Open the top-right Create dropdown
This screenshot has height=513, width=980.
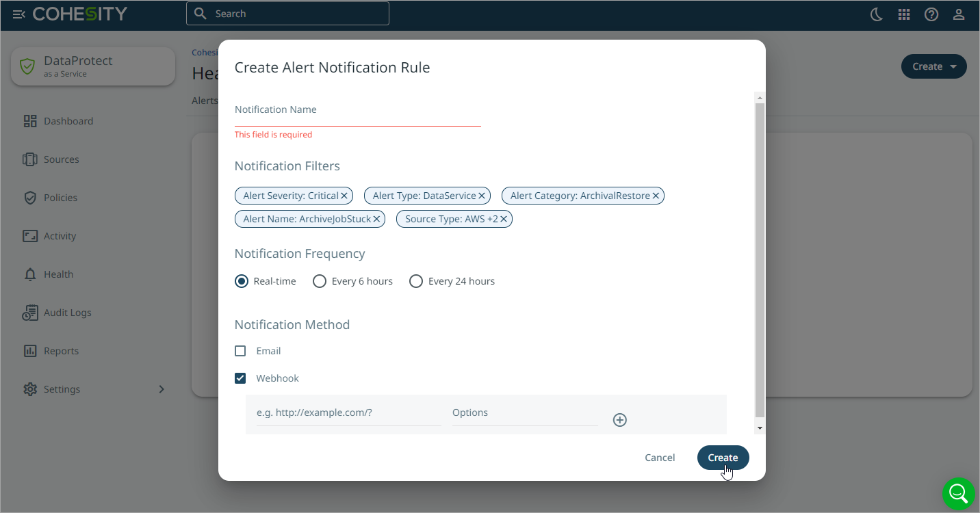[x=933, y=66]
